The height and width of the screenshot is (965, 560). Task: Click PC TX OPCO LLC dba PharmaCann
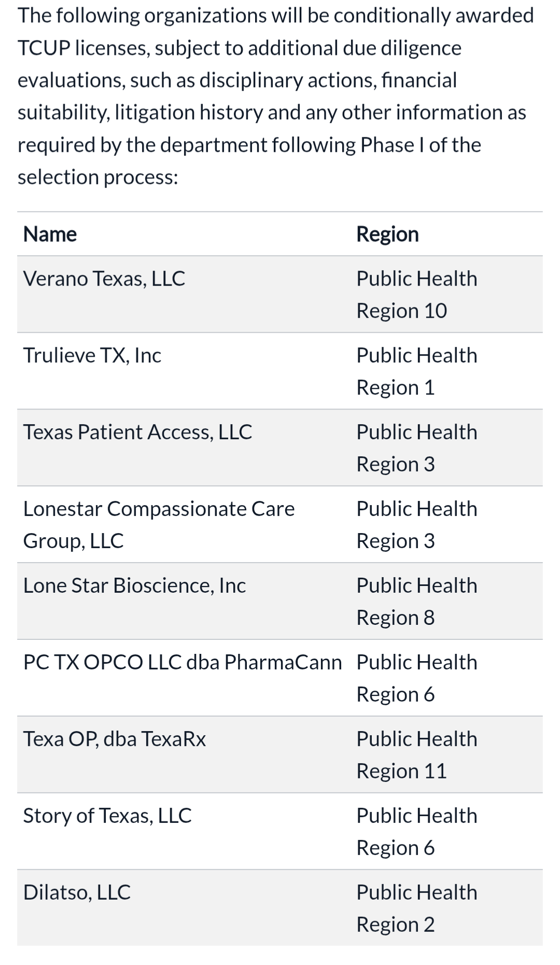click(183, 663)
